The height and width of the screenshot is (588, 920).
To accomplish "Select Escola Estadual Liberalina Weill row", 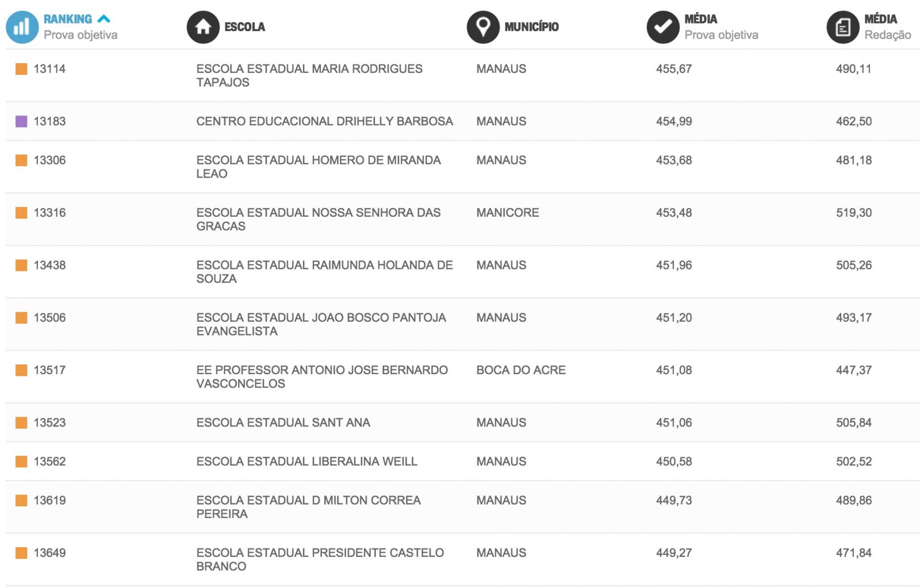I will 306,462.
